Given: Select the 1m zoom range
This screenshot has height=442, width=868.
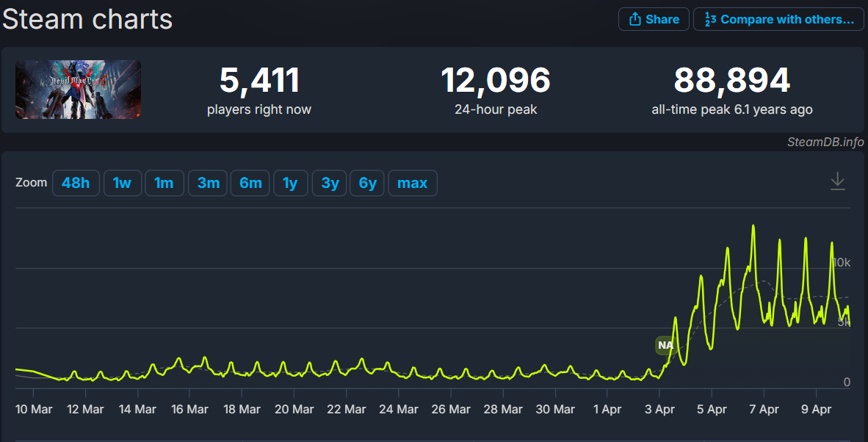Looking at the screenshot, I should (x=164, y=183).
